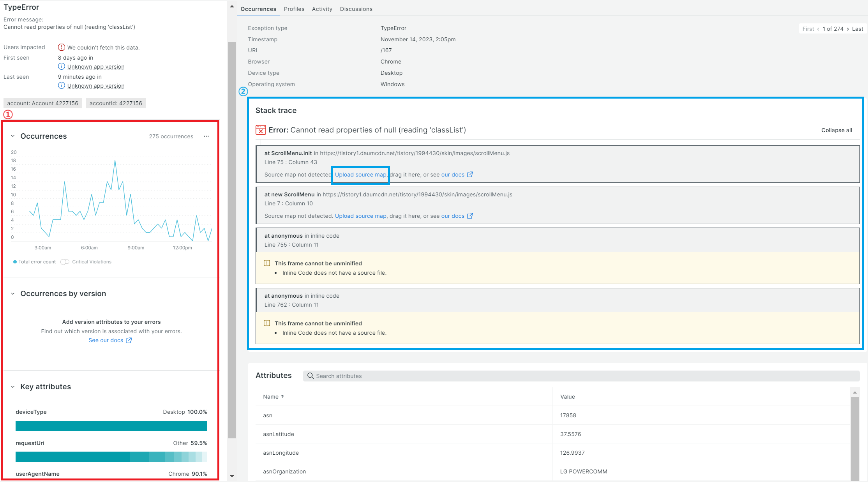Collapse the Occurrences by version section
Screen dimensions: 868x482
coord(13,294)
